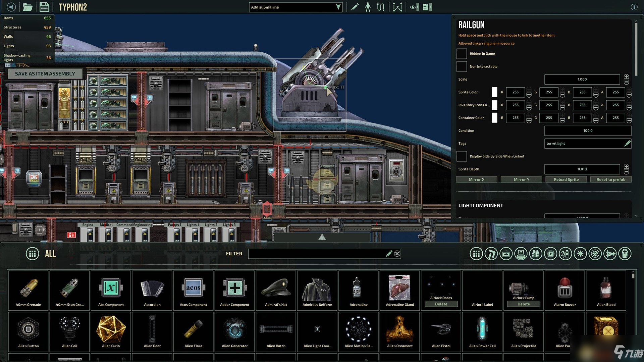The width and height of the screenshot is (644, 362).
Task: Increase Scale with plus stepper
Action: click(626, 77)
